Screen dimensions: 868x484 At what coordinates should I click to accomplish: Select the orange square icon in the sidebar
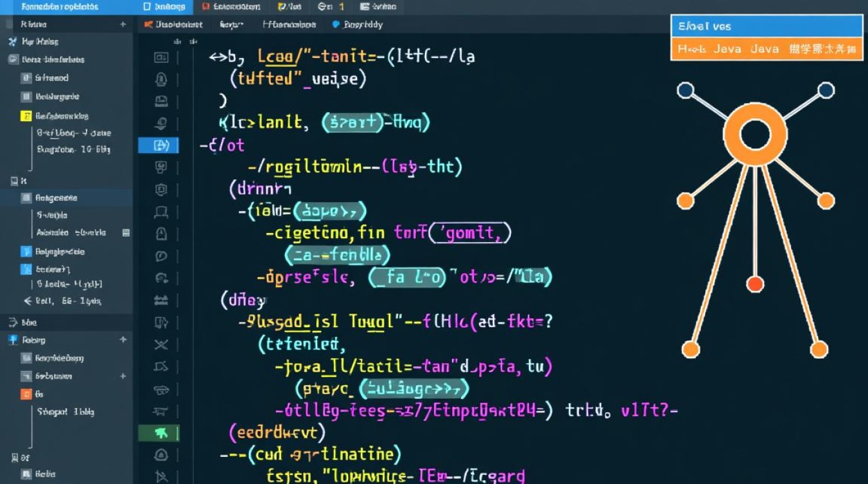click(x=26, y=394)
